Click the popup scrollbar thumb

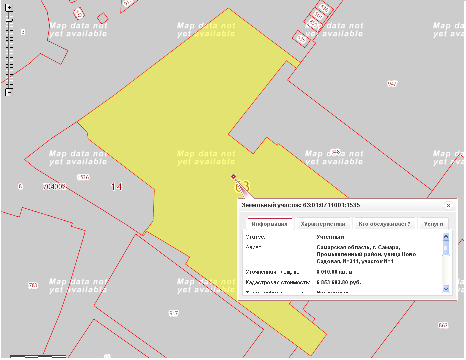(446, 248)
